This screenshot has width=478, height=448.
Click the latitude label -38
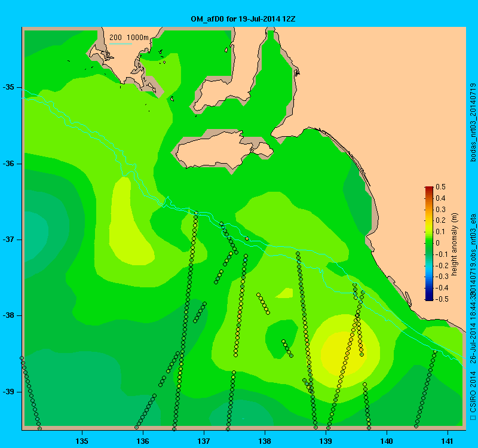[8, 315]
